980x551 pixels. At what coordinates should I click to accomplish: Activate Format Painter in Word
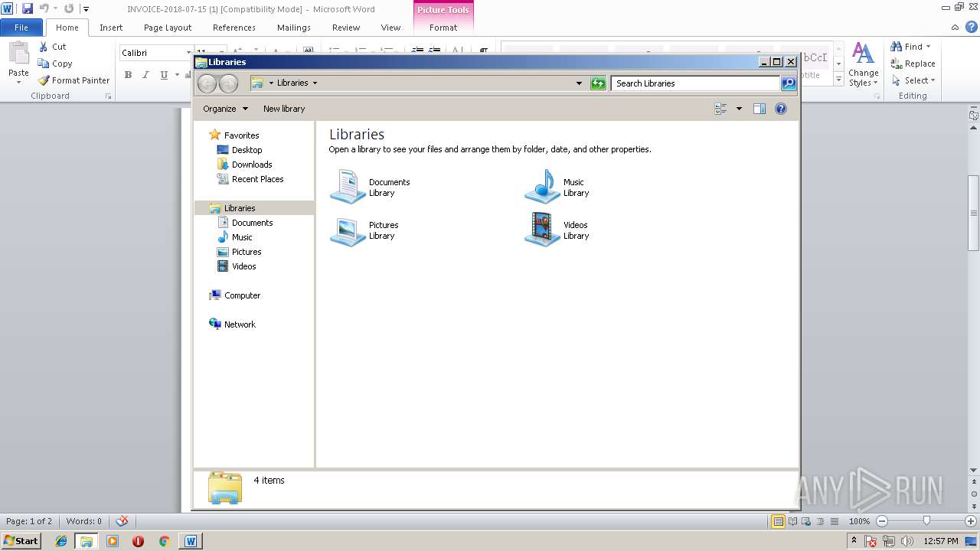[73, 80]
